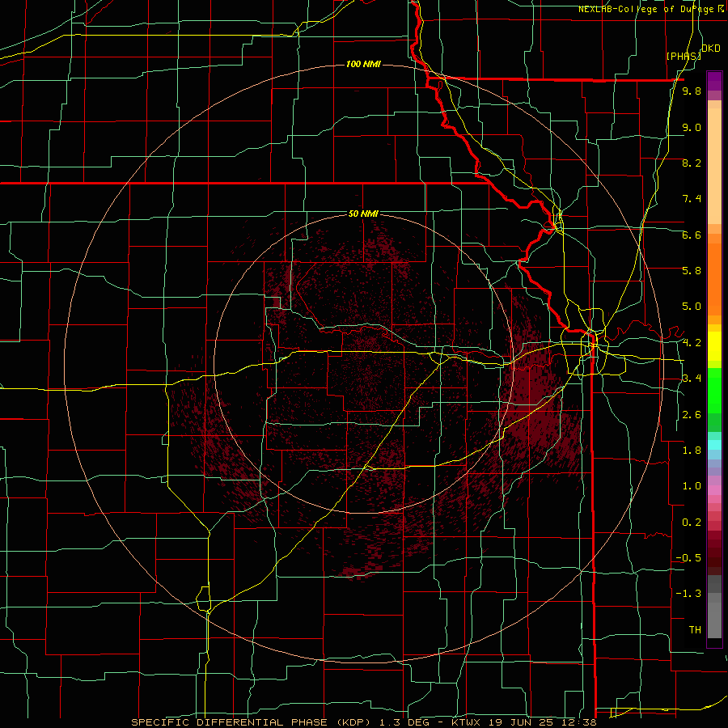Click the 7.4 color scale value
Viewport: 728px width, 728px height.
(692, 199)
